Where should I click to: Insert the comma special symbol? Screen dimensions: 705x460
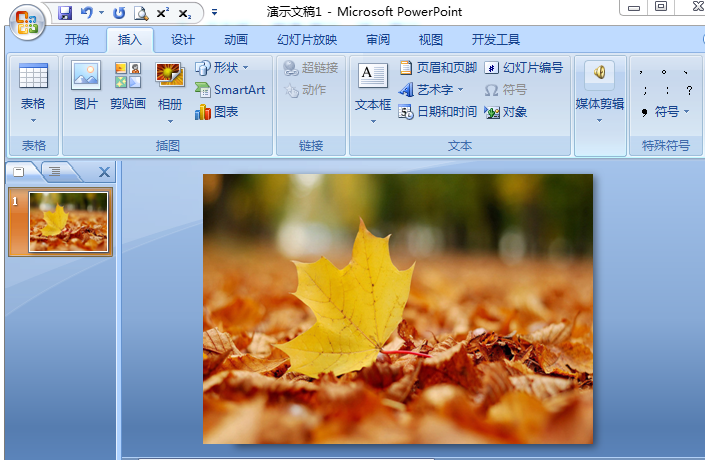[x=641, y=72]
